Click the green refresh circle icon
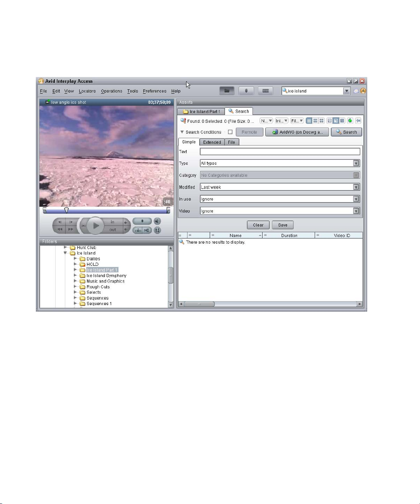420x504 pixels. [350, 121]
